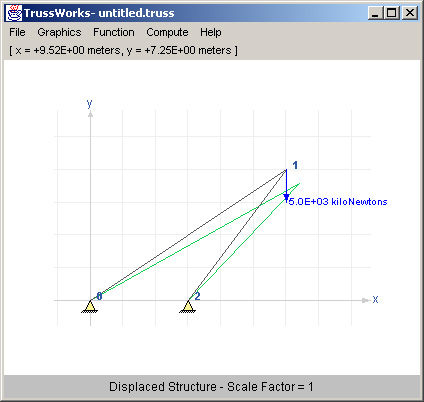The image size is (424, 402).
Task: Click the Displaced Structure scale factor bar
Action: 212,387
